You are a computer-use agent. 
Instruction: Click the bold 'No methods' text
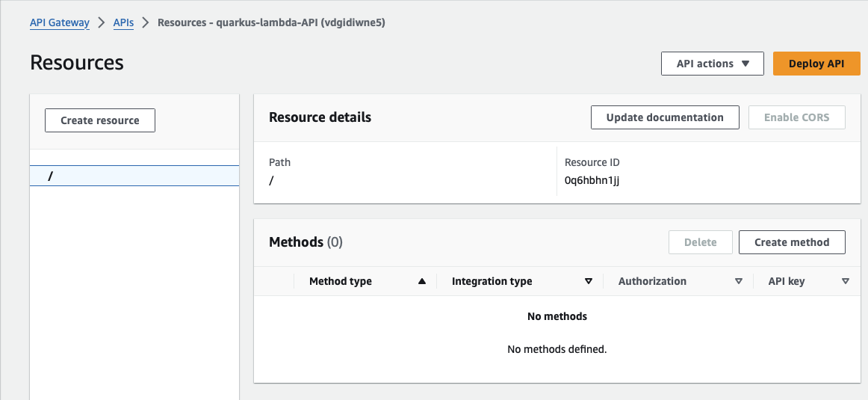tap(557, 316)
